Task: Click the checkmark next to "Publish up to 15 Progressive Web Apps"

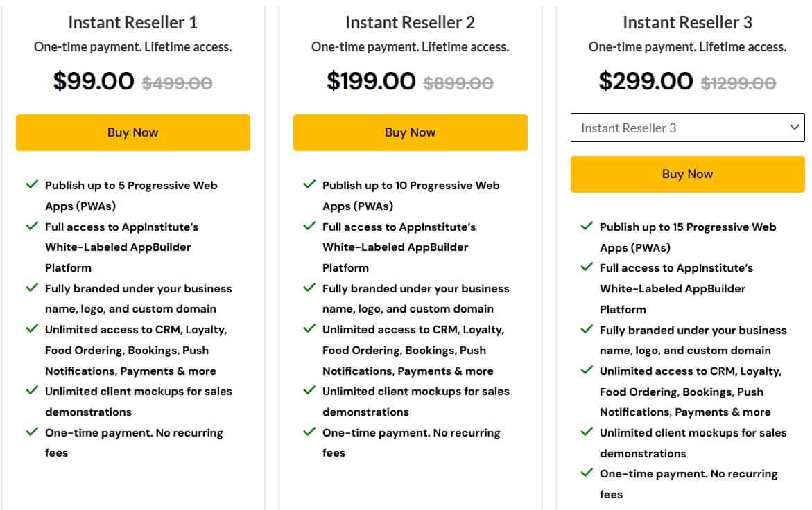Action: pos(586,227)
